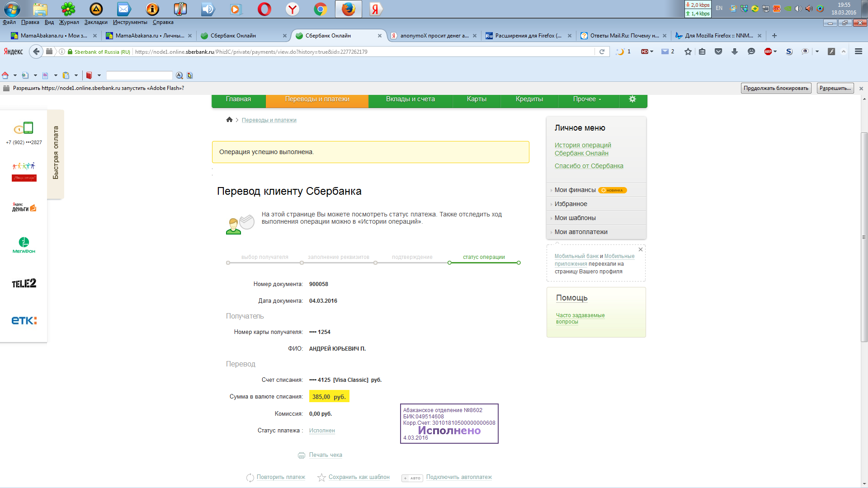Image resolution: width=868 pixels, height=488 pixels.
Task: Go back with the back arrow button
Action: [36, 52]
